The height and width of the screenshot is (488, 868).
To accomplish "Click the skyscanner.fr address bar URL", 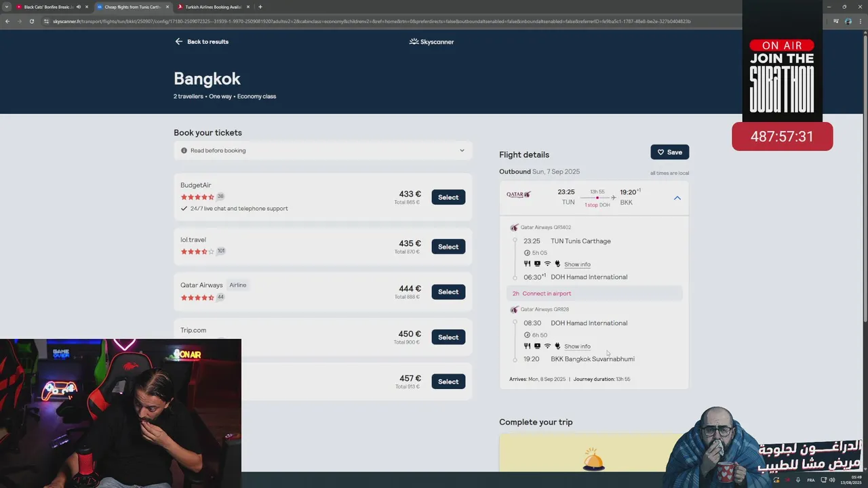I will click(x=372, y=21).
